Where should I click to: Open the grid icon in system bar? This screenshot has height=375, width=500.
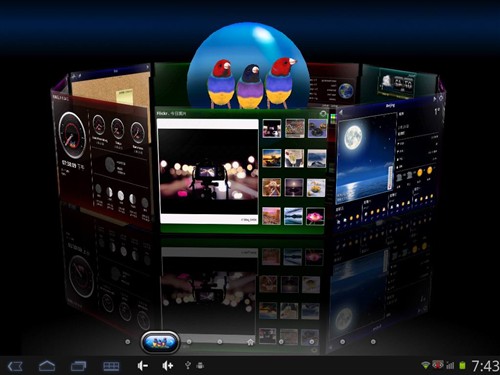111,366
